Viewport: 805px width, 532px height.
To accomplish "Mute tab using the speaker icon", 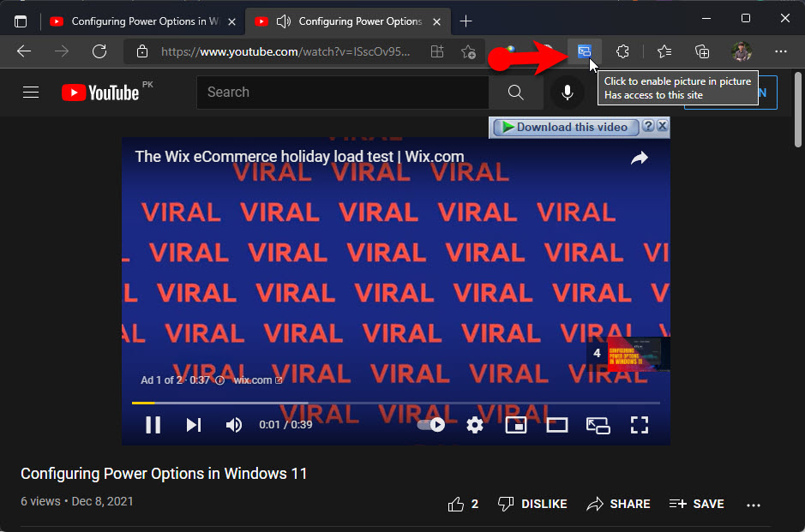I will 284,21.
